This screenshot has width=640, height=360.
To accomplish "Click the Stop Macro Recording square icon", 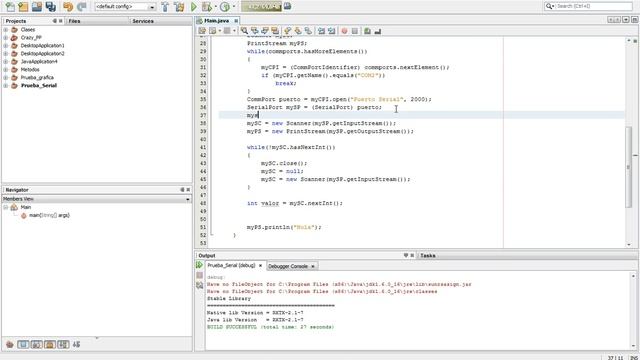I will [355, 31].
